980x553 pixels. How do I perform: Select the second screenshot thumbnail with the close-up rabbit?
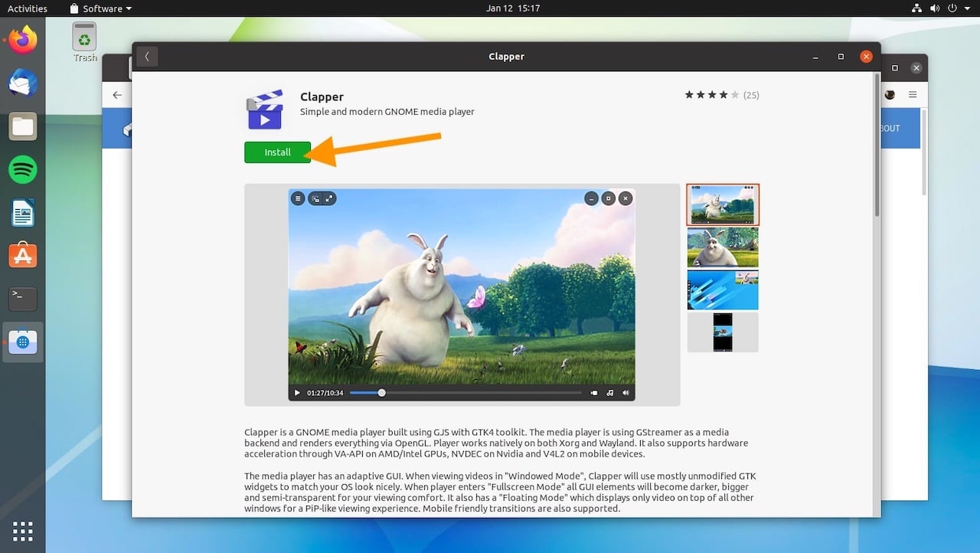coord(723,247)
